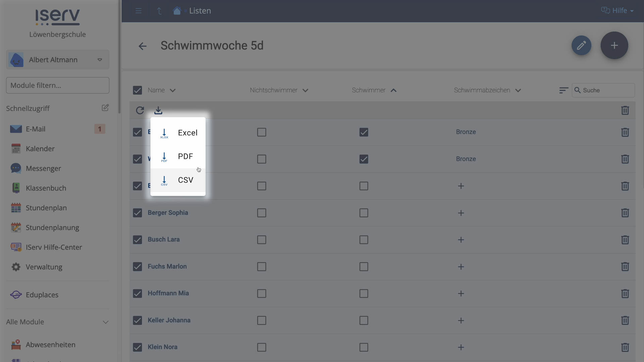Viewport: 644px width, 362px height.
Task: Check Nichtschwimmer box for Hoffmann Mia
Action: (262, 294)
